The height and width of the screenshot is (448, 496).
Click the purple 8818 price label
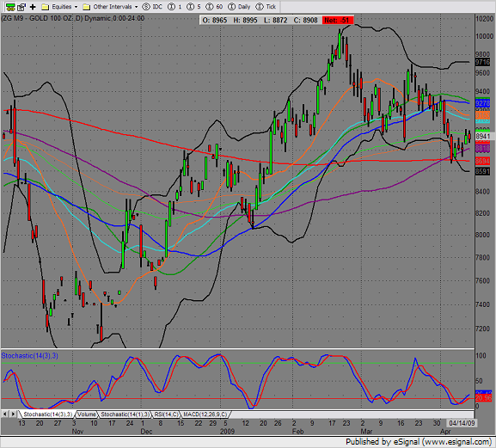pos(482,149)
